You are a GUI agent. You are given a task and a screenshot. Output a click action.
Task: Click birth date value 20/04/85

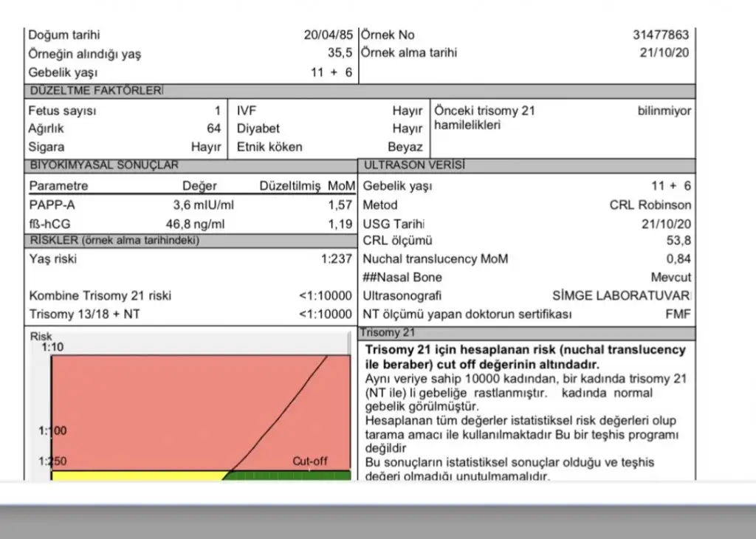point(328,35)
